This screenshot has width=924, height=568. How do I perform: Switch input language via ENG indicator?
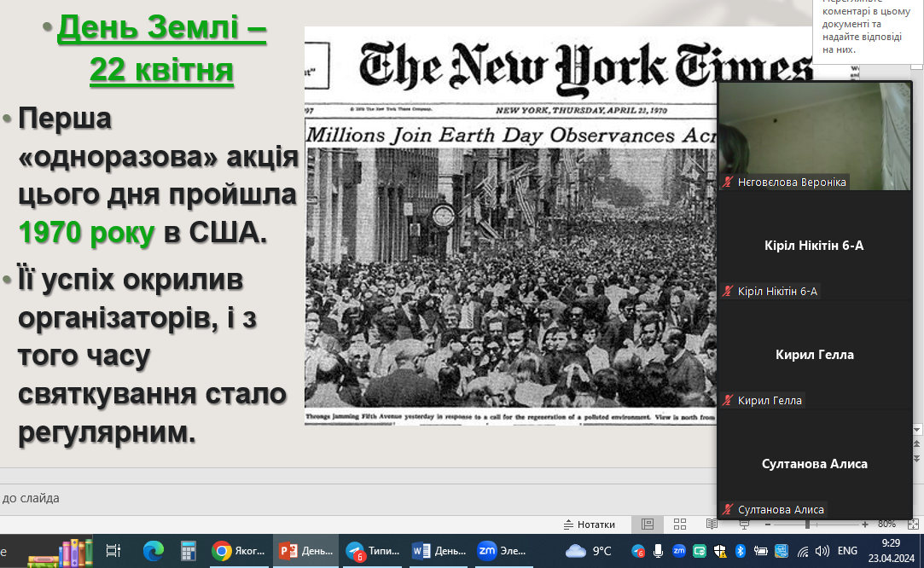click(847, 551)
